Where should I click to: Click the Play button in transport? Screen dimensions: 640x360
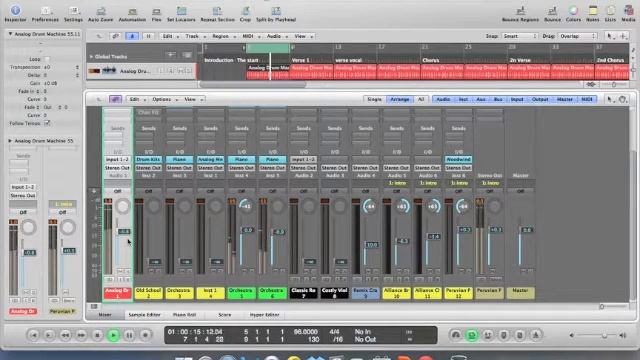coord(113,335)
